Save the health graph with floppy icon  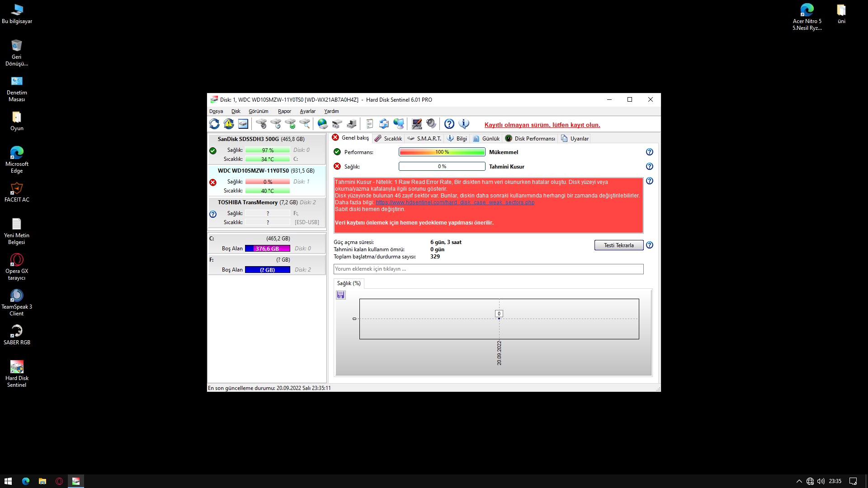[341, 295]
